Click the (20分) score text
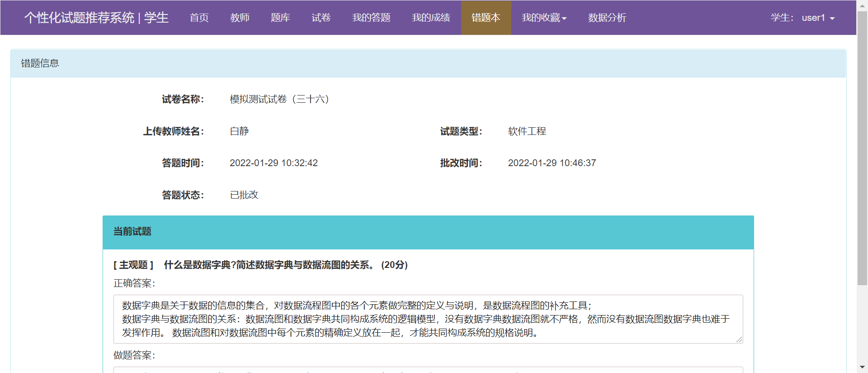 pos(394,265)
